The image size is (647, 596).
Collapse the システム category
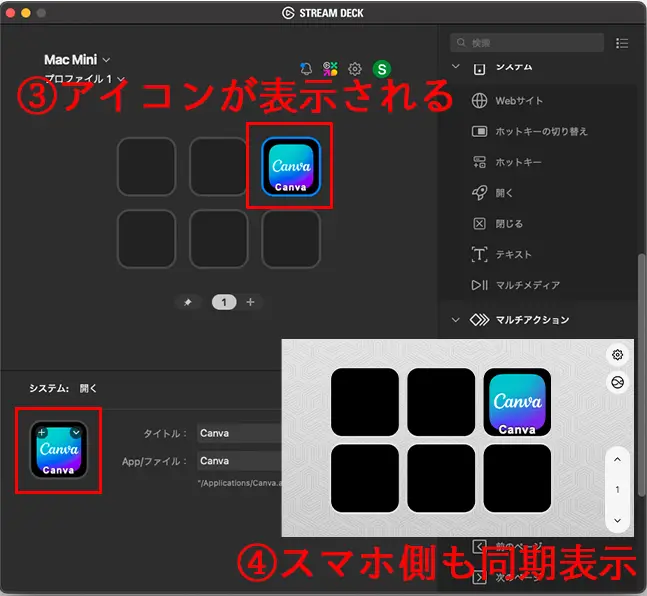tap(456, 66)
